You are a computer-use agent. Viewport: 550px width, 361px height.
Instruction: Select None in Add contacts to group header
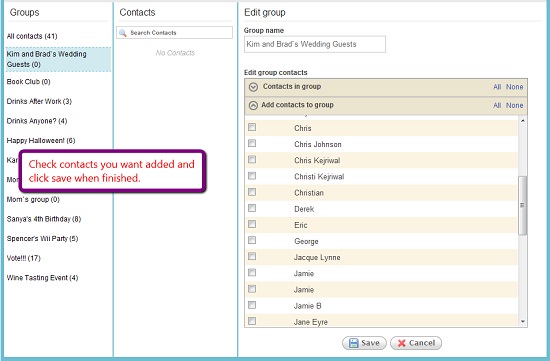[x=515, y=105]
